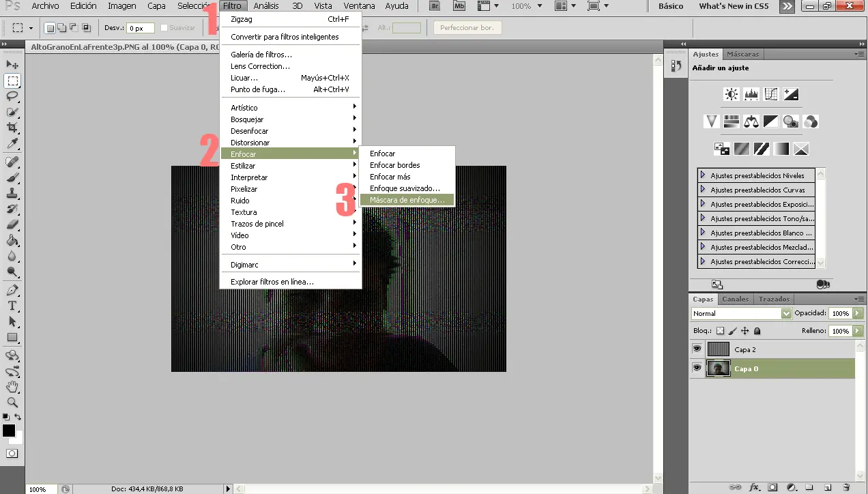Toggle the Suavizar checkbox
The width and height of the screenshot is (868, 494).
(x=163, y=28)
